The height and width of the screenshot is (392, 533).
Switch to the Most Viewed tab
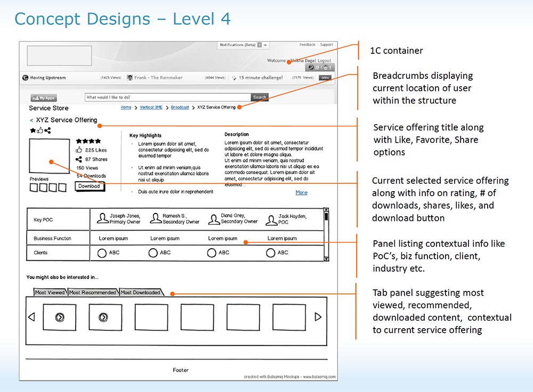pyautogui.click(x=50, y=292)
